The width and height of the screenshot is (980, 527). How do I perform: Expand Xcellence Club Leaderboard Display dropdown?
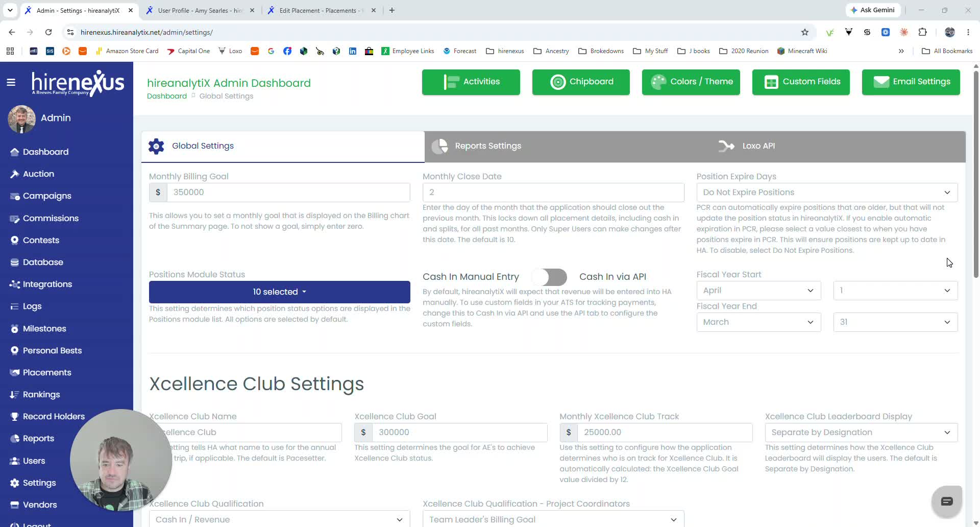click(x=861, y=433)
